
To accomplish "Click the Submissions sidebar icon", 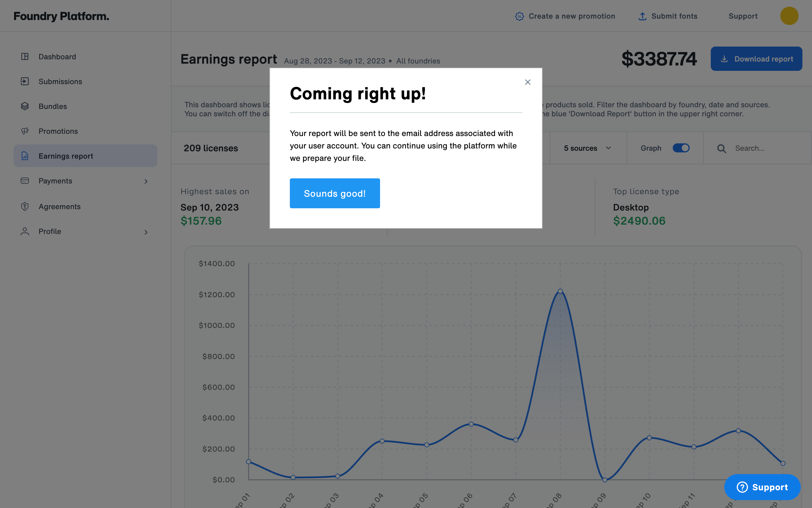I will tap(25, 81).
